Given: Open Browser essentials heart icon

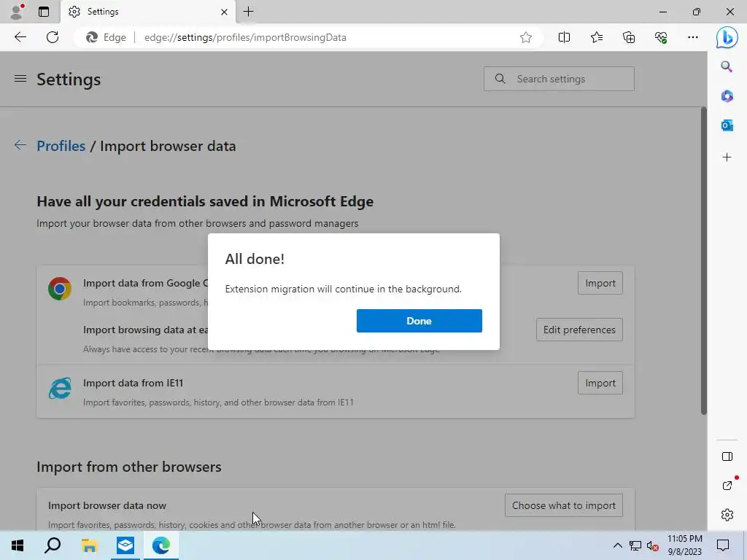Looking at the screenshot, I should coord(661,37).
